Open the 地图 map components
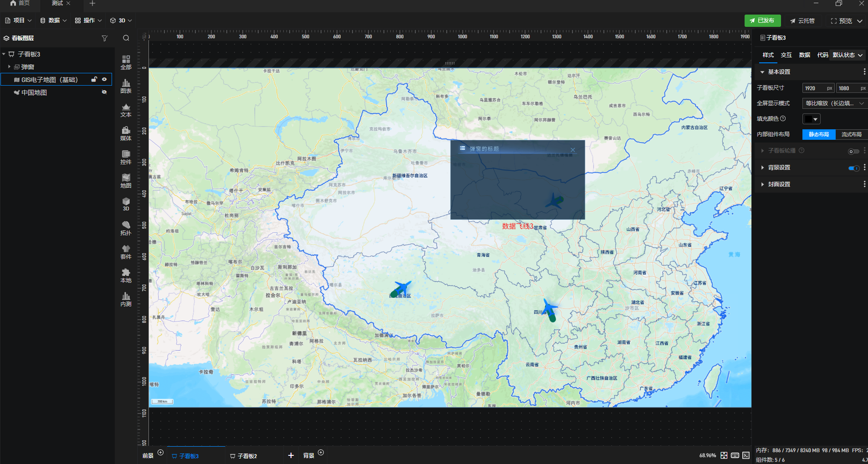This screenshot has width=868, height=464. click(x=126, y=181)
